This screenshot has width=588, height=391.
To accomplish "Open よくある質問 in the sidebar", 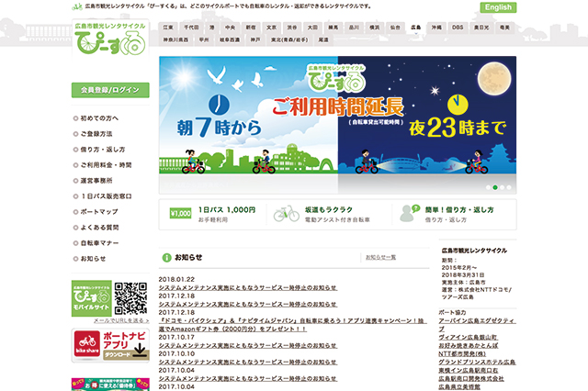I will [99, 228].
